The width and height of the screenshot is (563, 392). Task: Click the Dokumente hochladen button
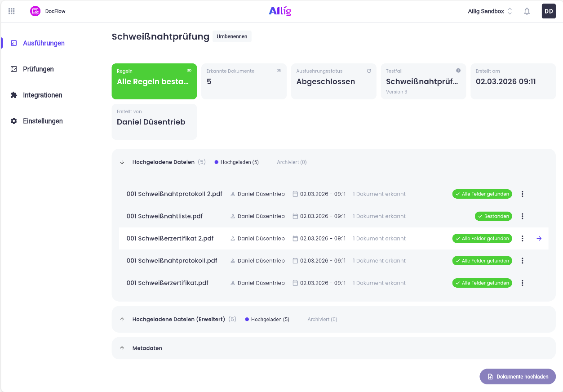(518, 377)
